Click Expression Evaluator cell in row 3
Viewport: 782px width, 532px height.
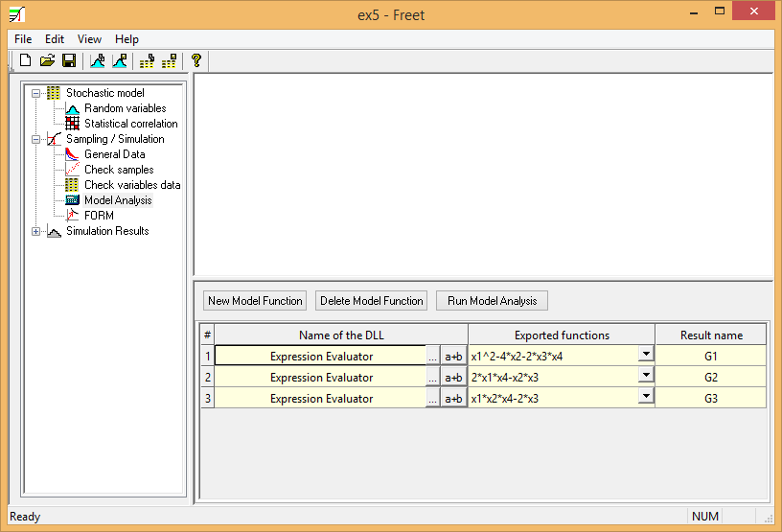(x=321, y=398)
